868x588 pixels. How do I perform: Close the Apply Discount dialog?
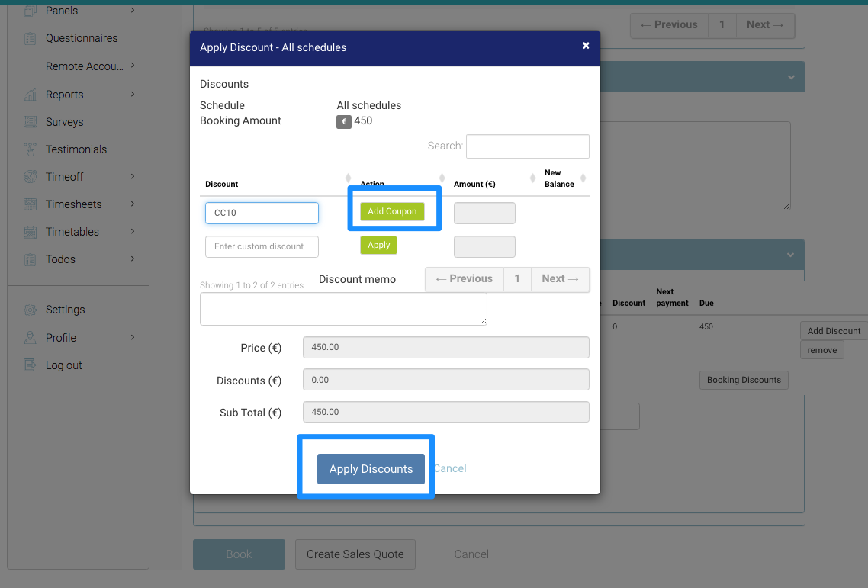click(586, 46)
